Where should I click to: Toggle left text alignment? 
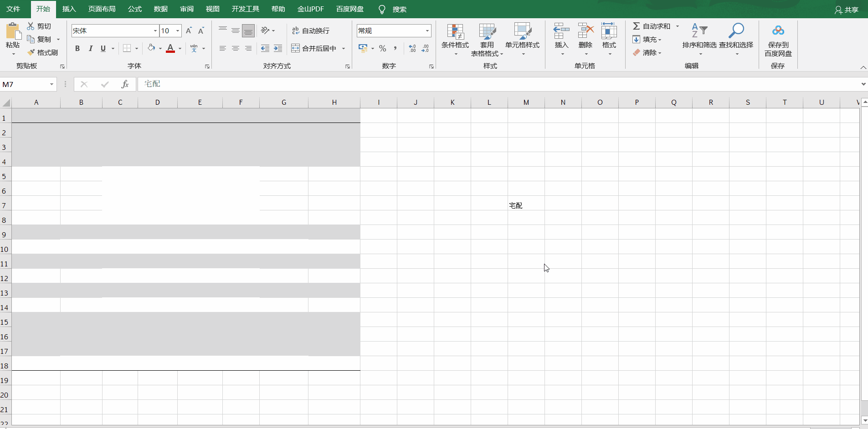pyautogui.click(x=223, y=48)
